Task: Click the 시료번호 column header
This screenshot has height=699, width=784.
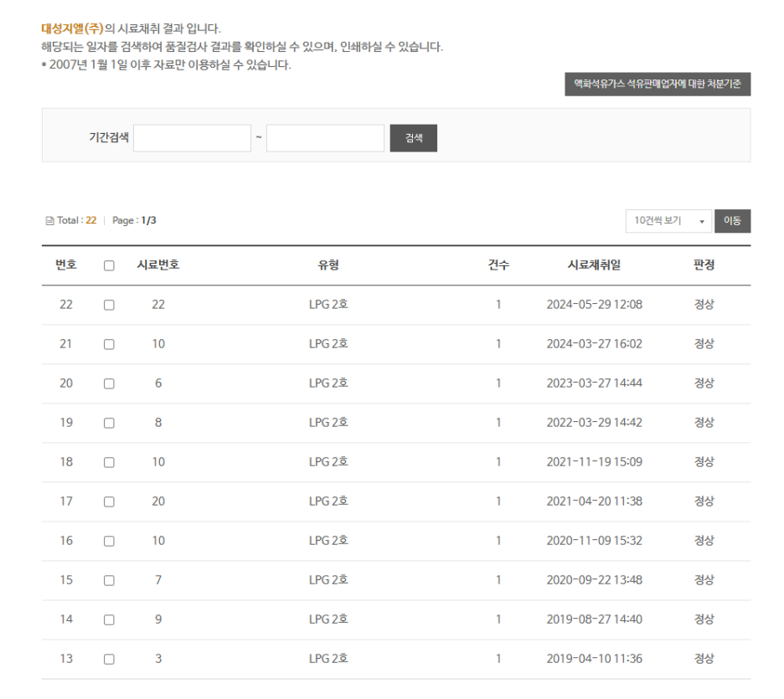Action: point(158,265)
